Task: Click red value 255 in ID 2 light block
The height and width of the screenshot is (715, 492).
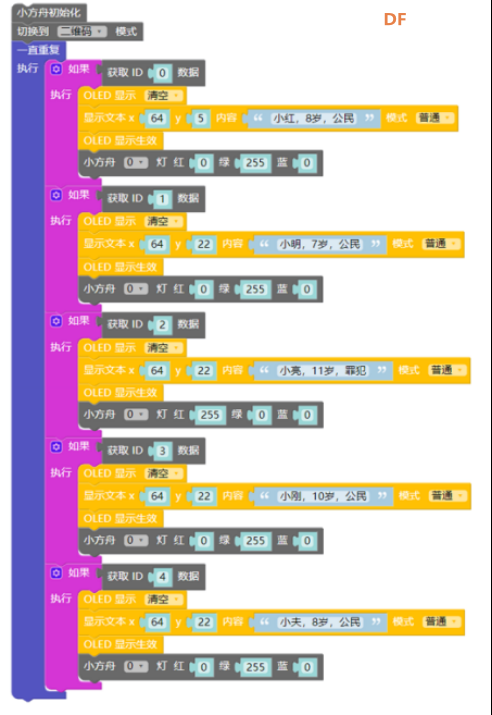Action: pyautogui.click(x=210, y=415)
